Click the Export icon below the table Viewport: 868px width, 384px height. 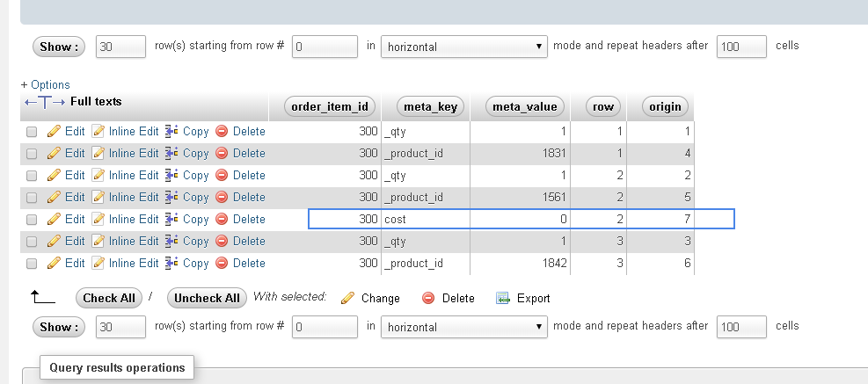click(503, 299)
